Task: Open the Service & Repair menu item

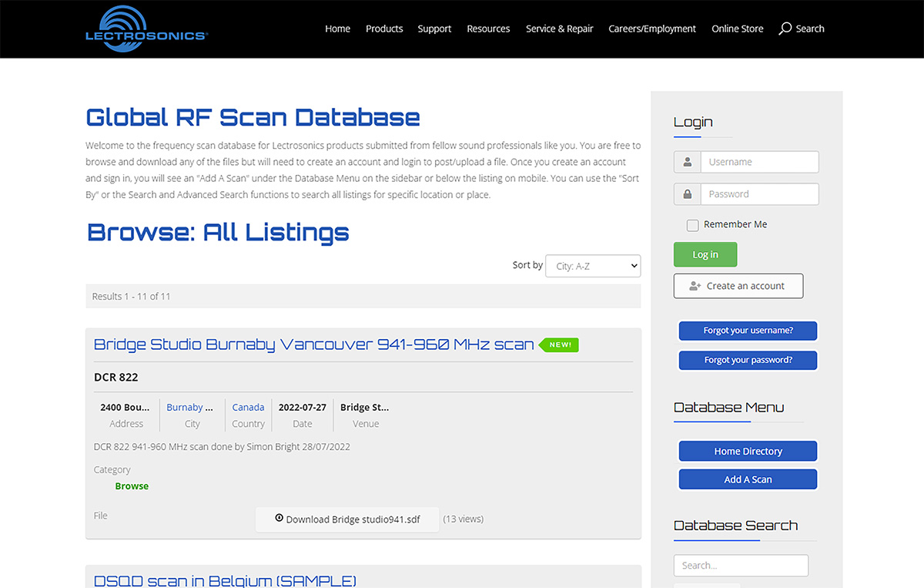Action: click(559, 29)
